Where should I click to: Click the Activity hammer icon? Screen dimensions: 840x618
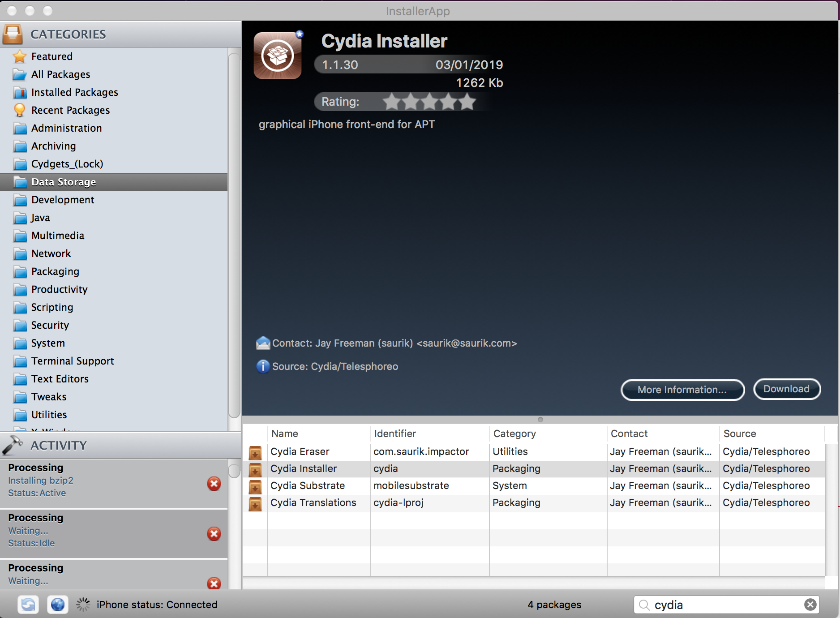coord(13,445)
